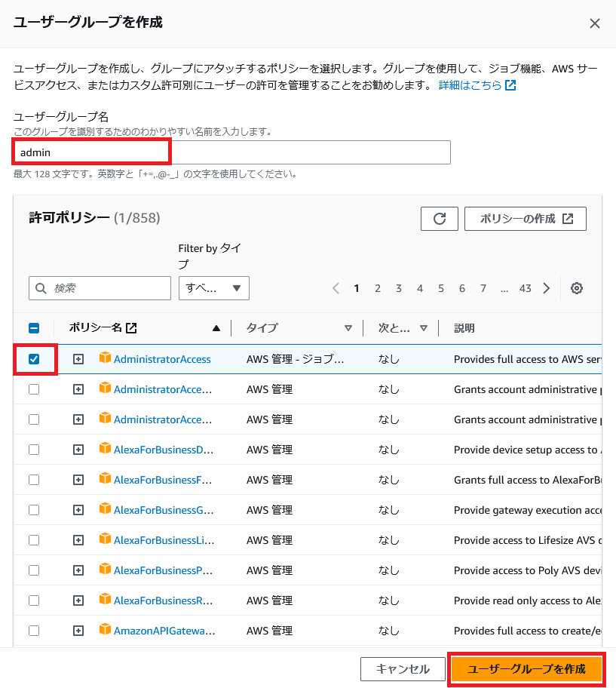
Task: Check the AlexaForBusinessG... policy checkbox
Action: (x=34, y=510)
